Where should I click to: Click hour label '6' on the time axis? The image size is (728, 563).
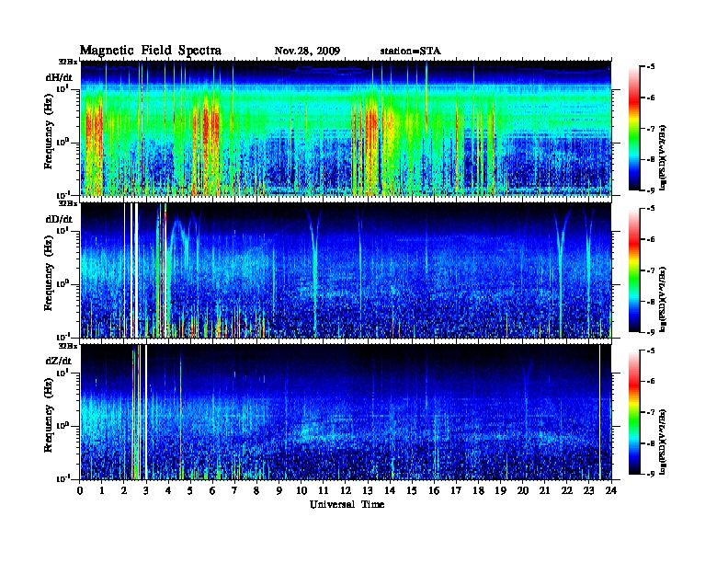click(213, 490)
